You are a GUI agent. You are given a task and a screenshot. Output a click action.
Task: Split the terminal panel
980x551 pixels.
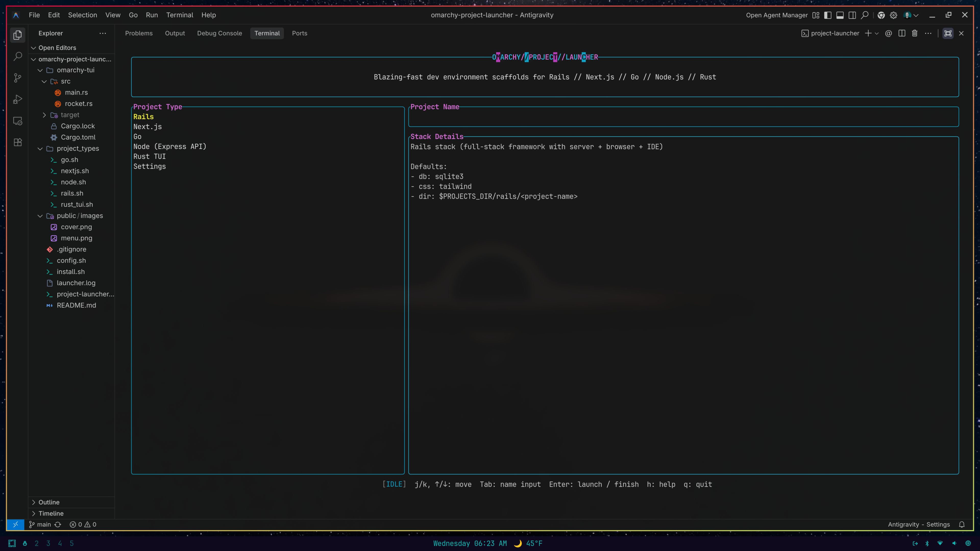click(x=902, y=33)
